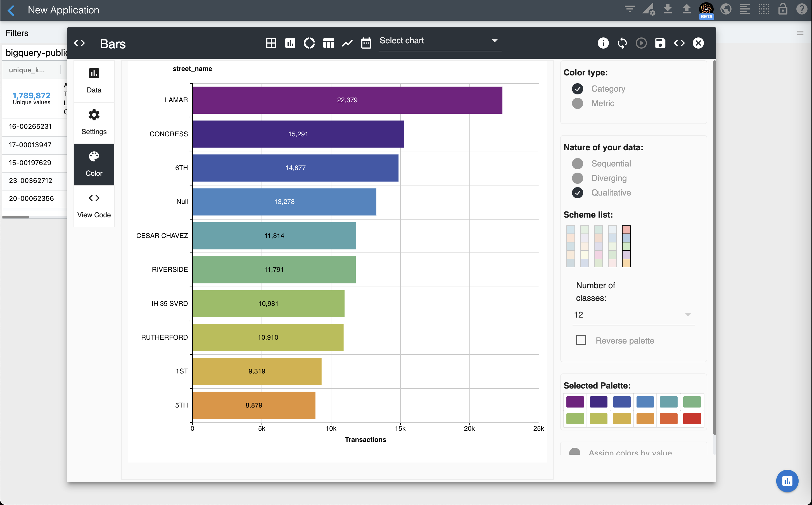The height and width of the screenshot is (505, 812).
Task: Go back with the blue arrow
Action: (x=11, y=10)
